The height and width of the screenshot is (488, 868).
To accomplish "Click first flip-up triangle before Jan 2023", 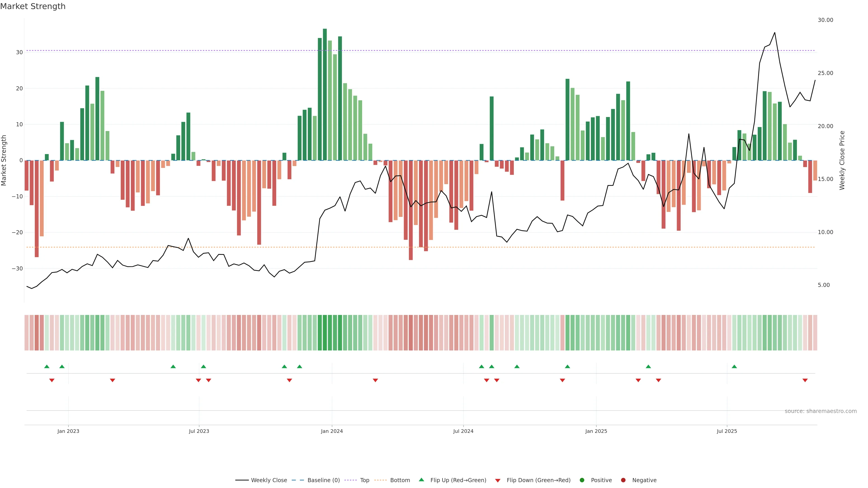I will (x=47, y=366).
